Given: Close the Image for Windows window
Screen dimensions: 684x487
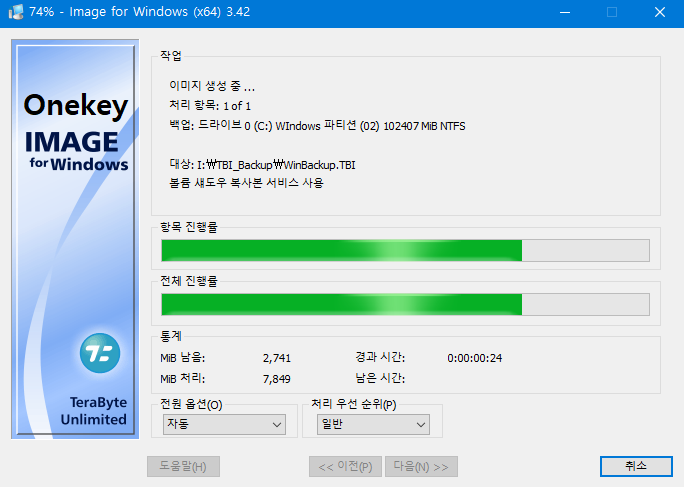Looking at the screenshot, I should coord(660,12).
